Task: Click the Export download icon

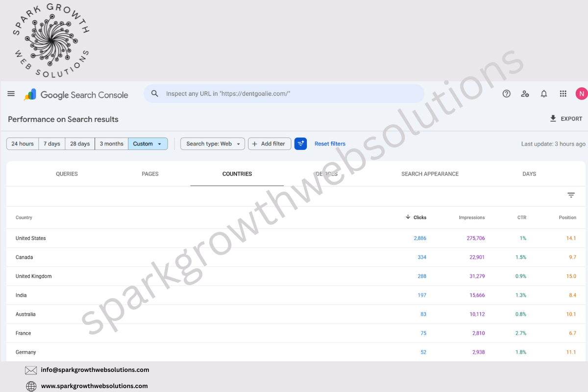Action: (x=553, y=119)
